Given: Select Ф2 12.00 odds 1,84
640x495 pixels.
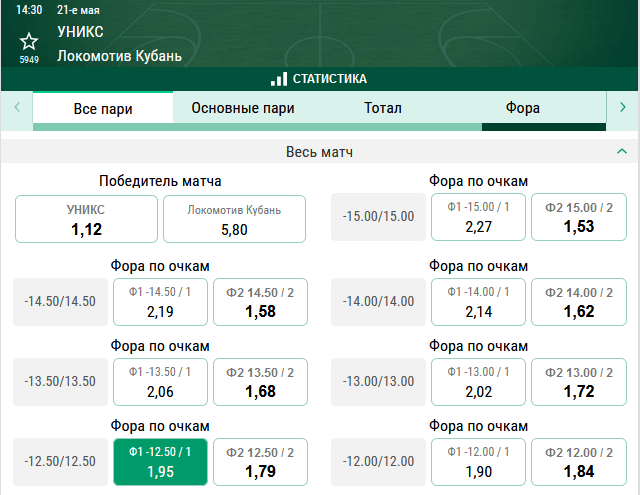Looking at the screenshot, I should 579,462.
